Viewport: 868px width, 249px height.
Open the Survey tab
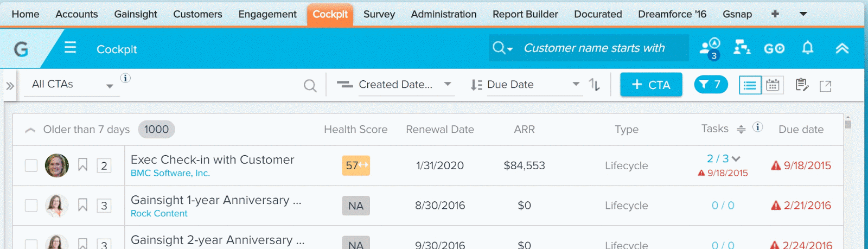[379, 14]
